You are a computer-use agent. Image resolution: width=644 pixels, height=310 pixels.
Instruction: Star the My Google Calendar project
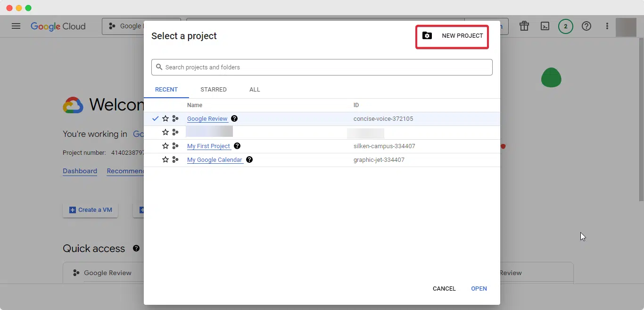165,160
